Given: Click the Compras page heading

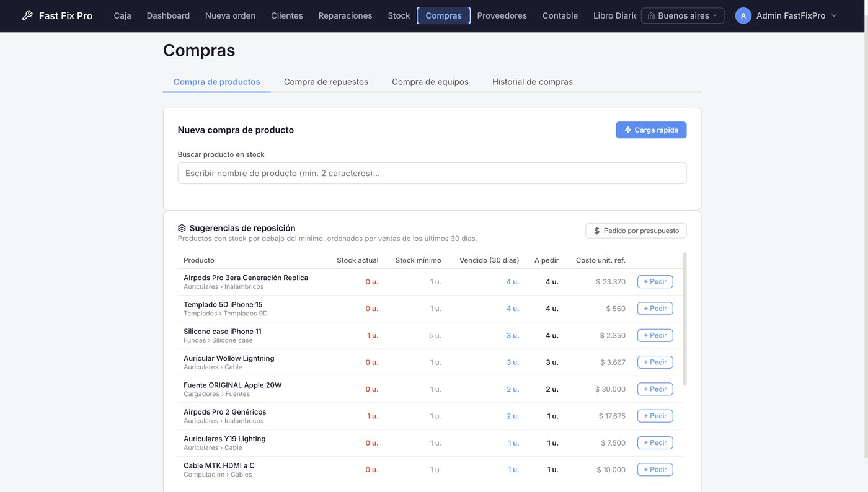Looking at the screenshot, I should [199, 50].
